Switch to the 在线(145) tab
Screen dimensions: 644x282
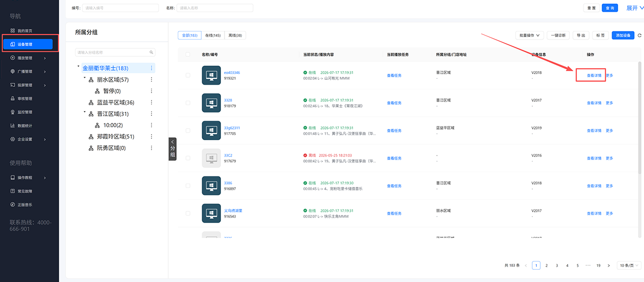pyautogui.click(x=213, y=35)
